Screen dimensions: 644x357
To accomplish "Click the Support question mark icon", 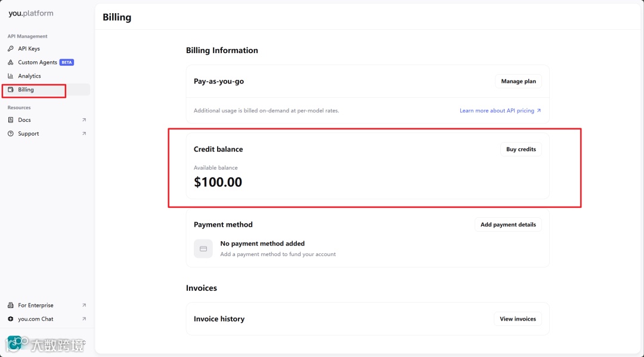I will coord(11,134).
